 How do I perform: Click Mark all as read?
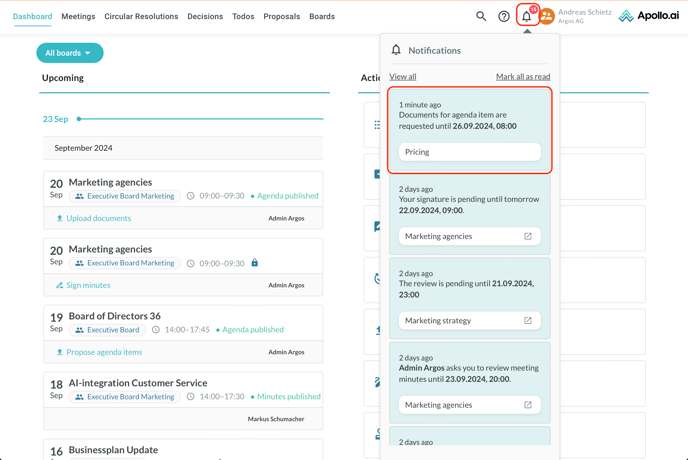pyautogui.click(x=522, y=77)
